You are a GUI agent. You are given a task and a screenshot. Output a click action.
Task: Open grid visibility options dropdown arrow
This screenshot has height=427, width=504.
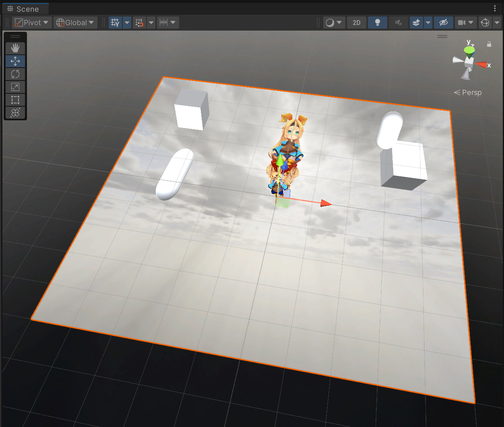point(127,23)
